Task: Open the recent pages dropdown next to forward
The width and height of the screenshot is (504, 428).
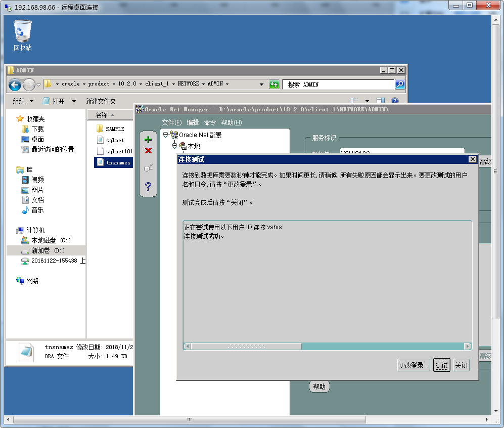Action: tap(38, 85)
